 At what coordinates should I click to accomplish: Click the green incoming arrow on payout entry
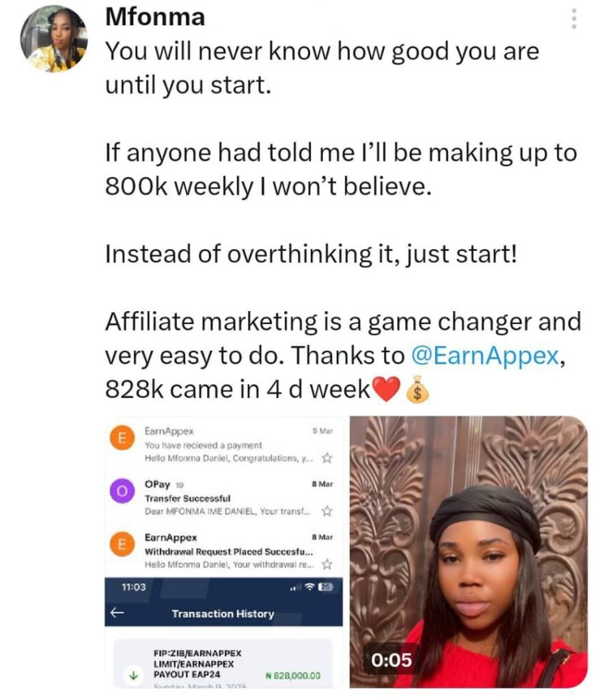click(x=133, y=675)
